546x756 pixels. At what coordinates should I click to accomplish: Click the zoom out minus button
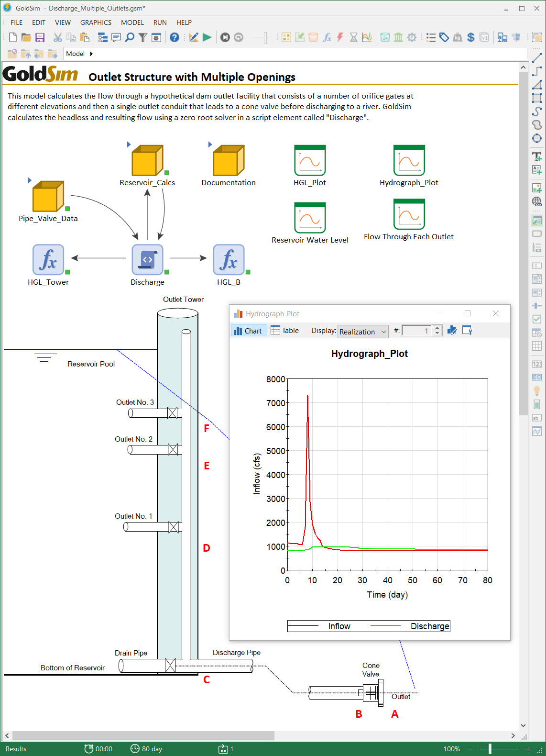click(470, 749)
